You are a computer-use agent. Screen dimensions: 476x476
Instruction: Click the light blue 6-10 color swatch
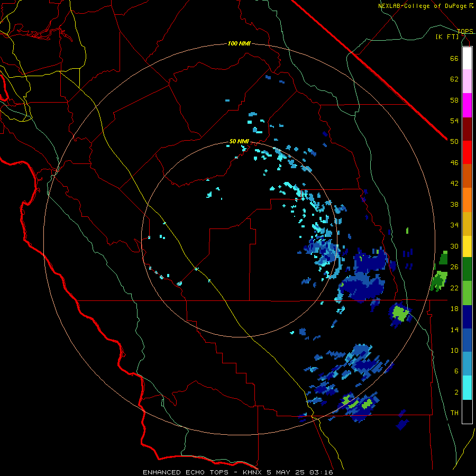click(467, 364)
